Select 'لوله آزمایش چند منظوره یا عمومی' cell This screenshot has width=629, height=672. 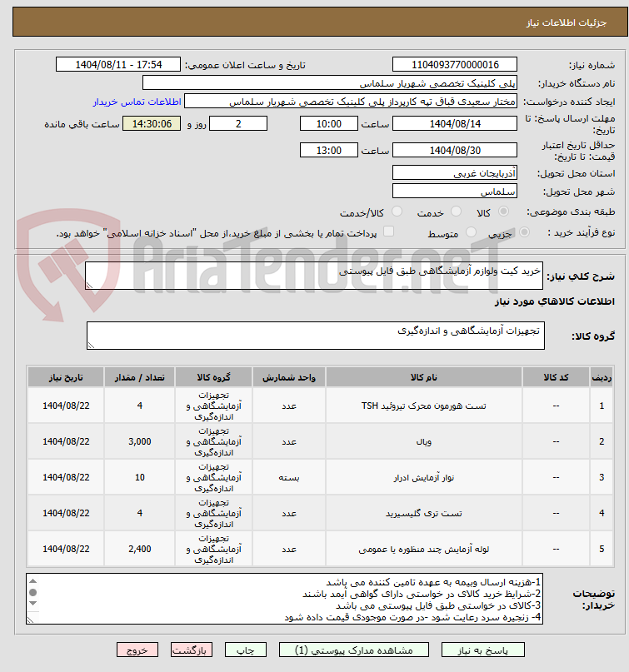(423, 549)
